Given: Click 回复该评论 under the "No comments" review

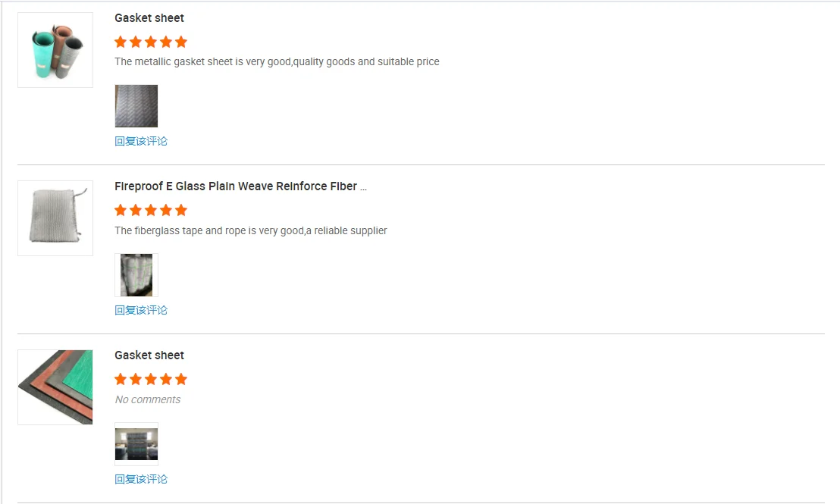Looking at the screenshot, I should pos(141,479).
